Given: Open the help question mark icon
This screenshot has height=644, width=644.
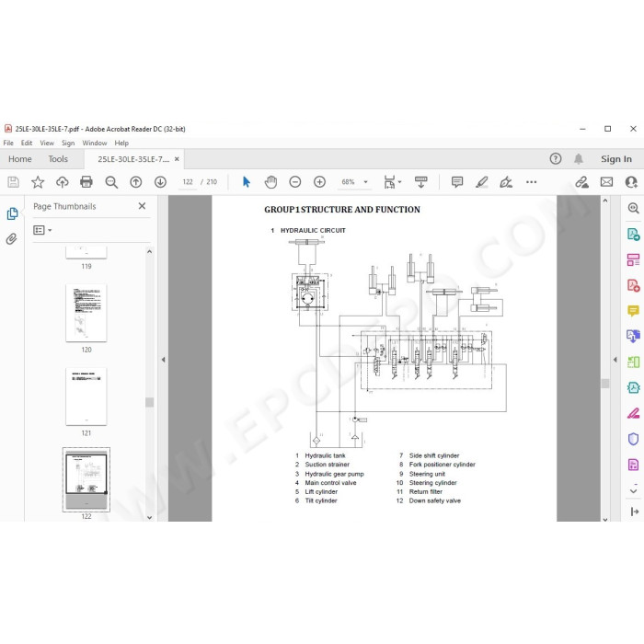Looking at the screenshot, I should pos(556,158).
